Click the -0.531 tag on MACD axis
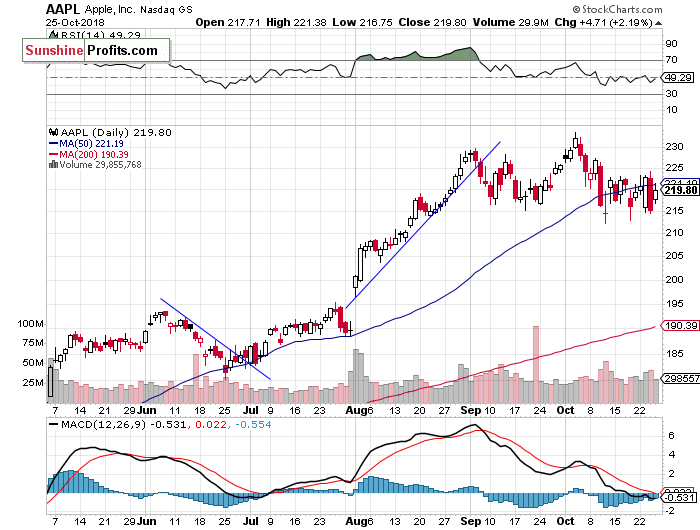700x530 pixels. click(679, 497)
